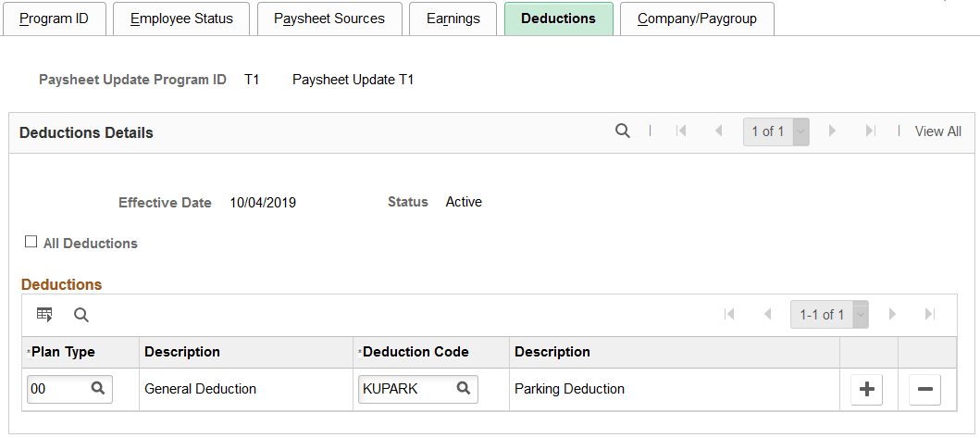The image size is (980, 438).
Task: Delete the Parking Deduction row
Action: [924, 390]
